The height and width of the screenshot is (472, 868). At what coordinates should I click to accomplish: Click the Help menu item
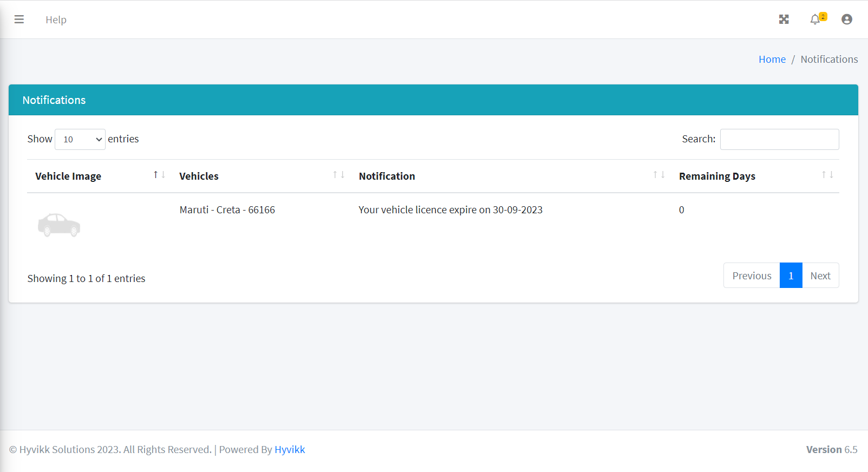(x=56, y=20)
